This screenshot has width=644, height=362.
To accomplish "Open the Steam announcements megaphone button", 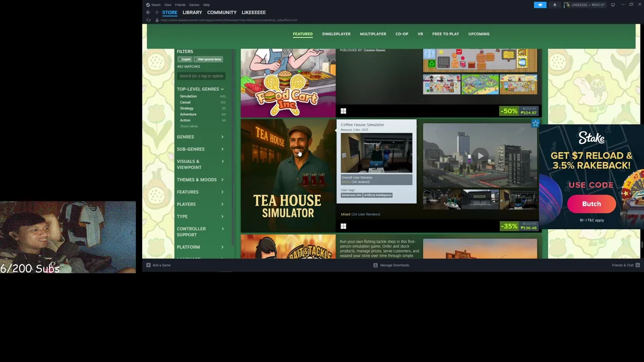I will pyautogui.click(x=540, y=5).
